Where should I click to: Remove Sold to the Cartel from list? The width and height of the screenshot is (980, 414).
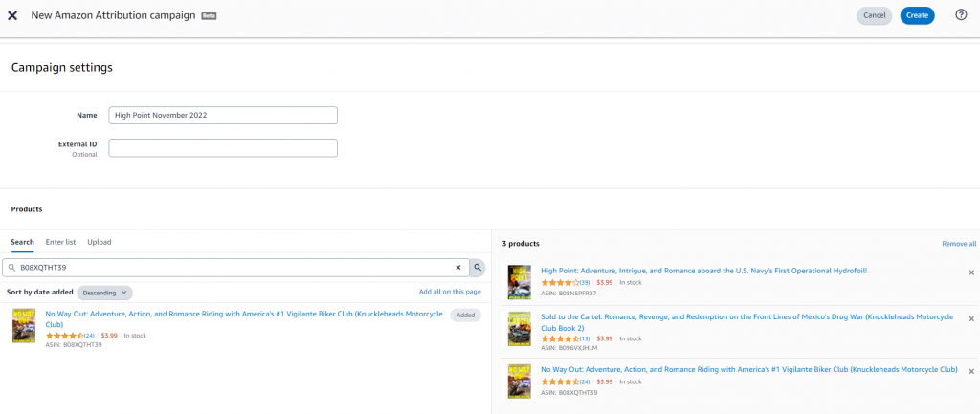971,319
